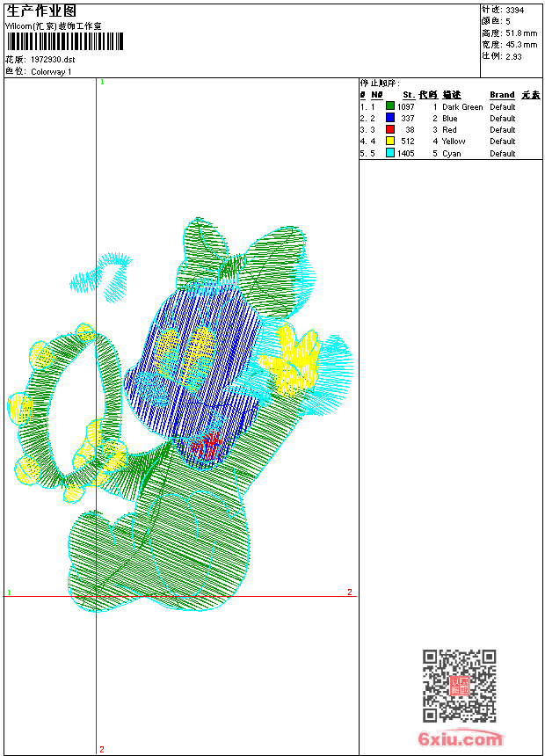Click the width value 45.3 mm
This screenshot has width=545, height=756.
[521, 45]
